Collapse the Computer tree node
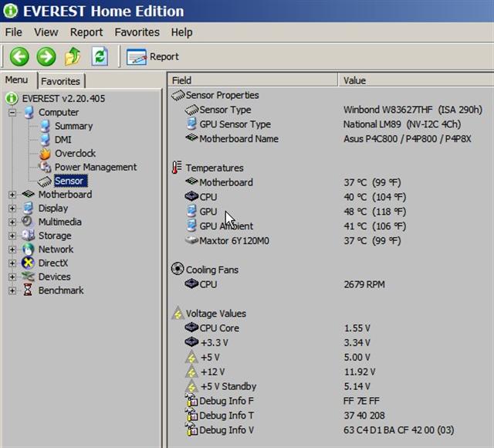 [x=12, y=112]
